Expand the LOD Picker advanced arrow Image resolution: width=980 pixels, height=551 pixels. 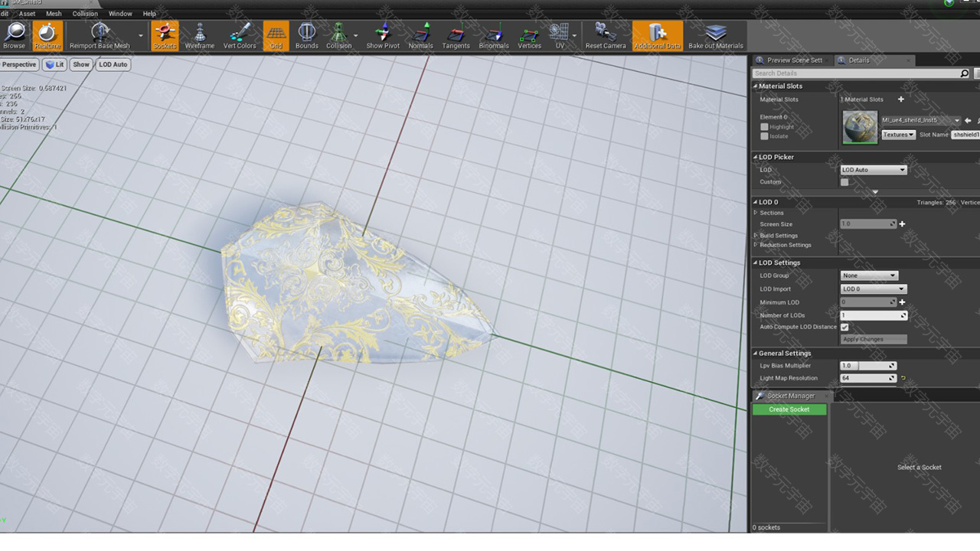click(875, 192)
